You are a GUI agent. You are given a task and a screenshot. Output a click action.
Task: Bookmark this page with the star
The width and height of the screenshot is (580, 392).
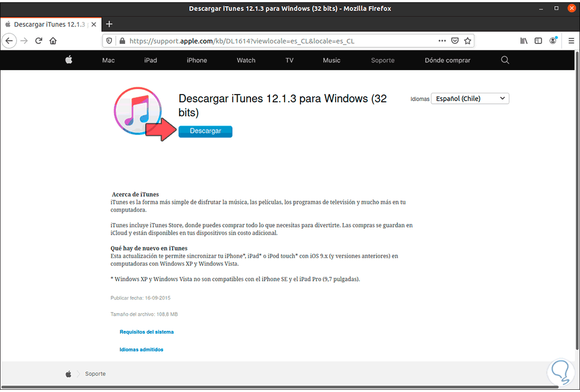[x=468, y=41]
